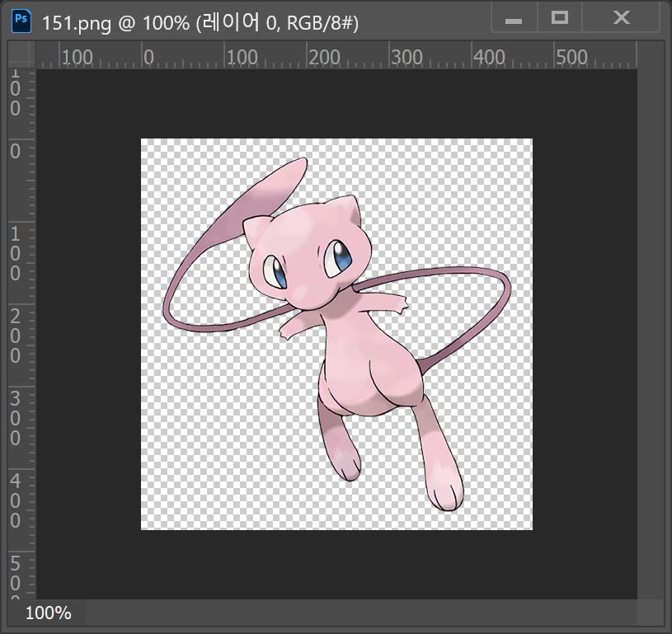Screen dimensions: 672x634
Task: Click the Photoshop document icon in title bar
Action: point(21,21)
